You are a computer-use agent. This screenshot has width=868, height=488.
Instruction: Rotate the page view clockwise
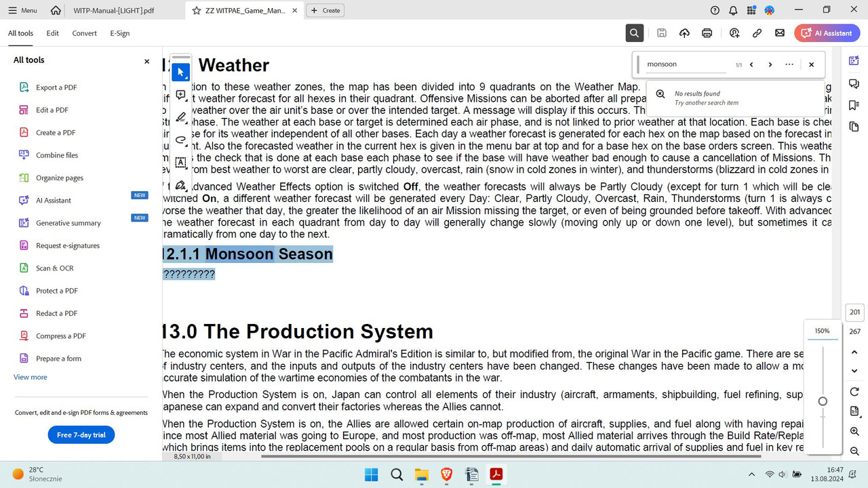click(854, 392)
